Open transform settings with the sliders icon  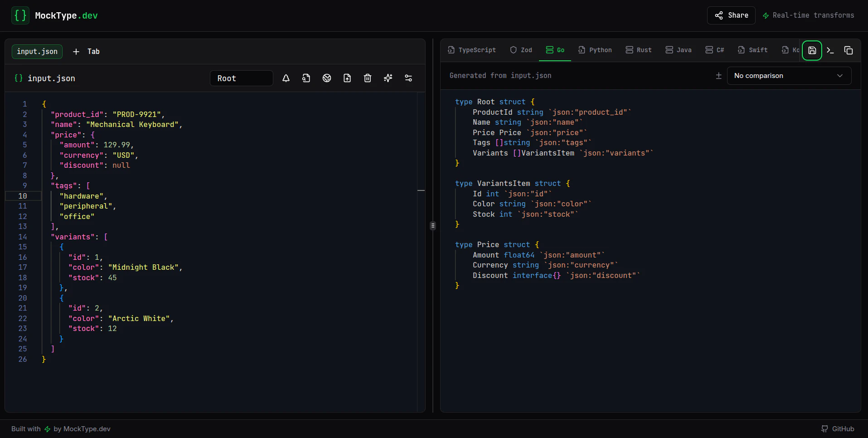(x=408, y=78)
